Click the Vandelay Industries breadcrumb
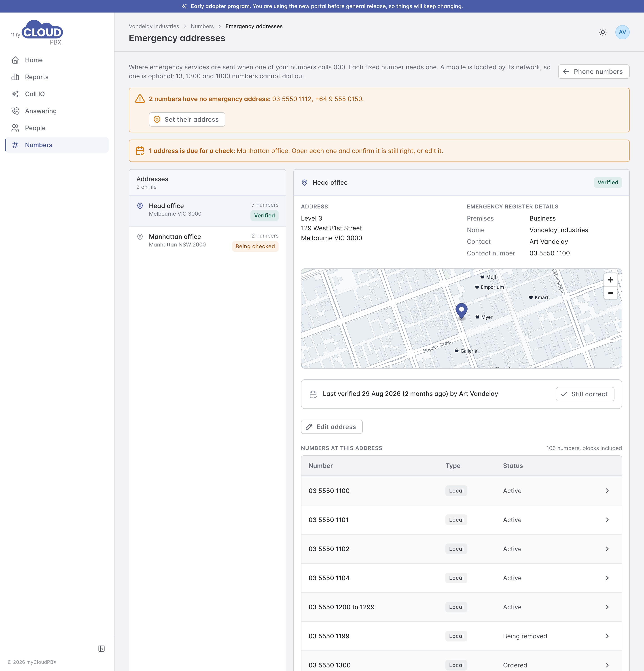 click(154, 26)
